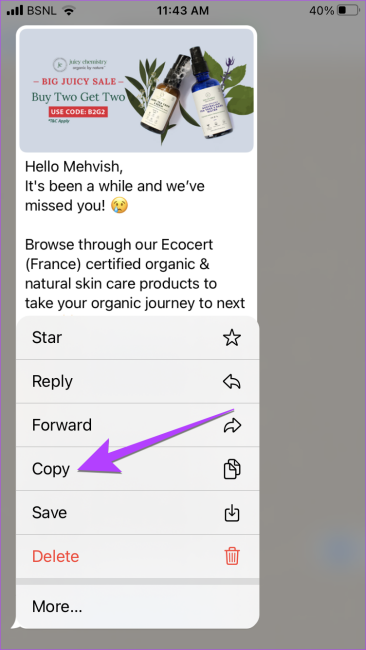The width and height of the screenshot is (366, 650).
Task: Tap the forward arrow icon
Action: (x=232, y=425)
